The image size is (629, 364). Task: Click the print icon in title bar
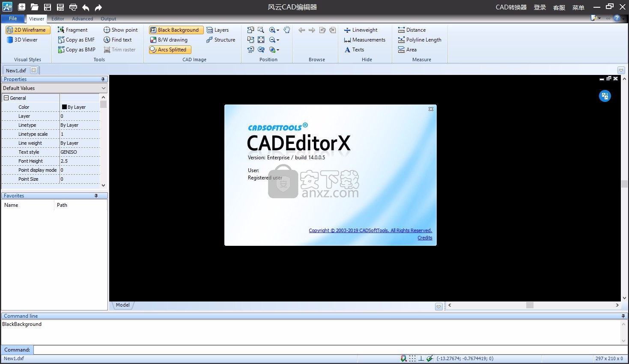73,7
